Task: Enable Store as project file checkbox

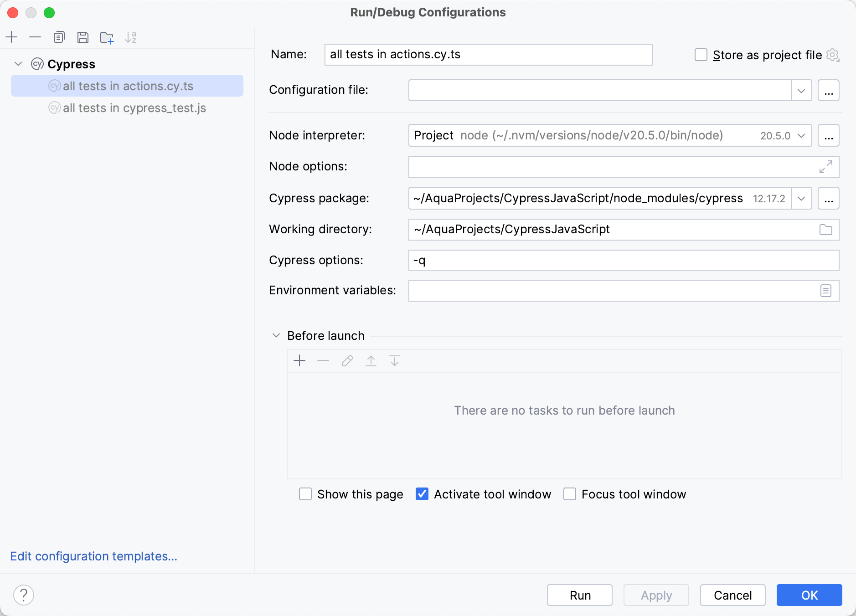Action: (x=701, y=55)
